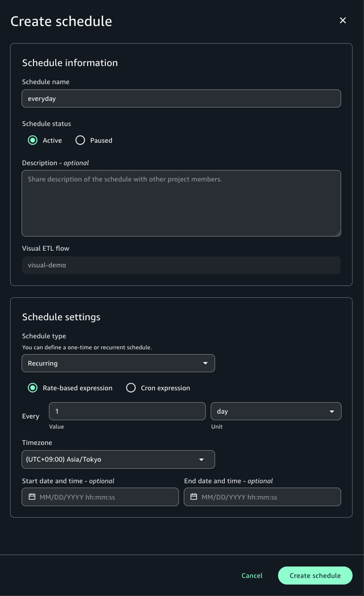
Task: Open the end date calendar picker icon
Action: [194, 497]
